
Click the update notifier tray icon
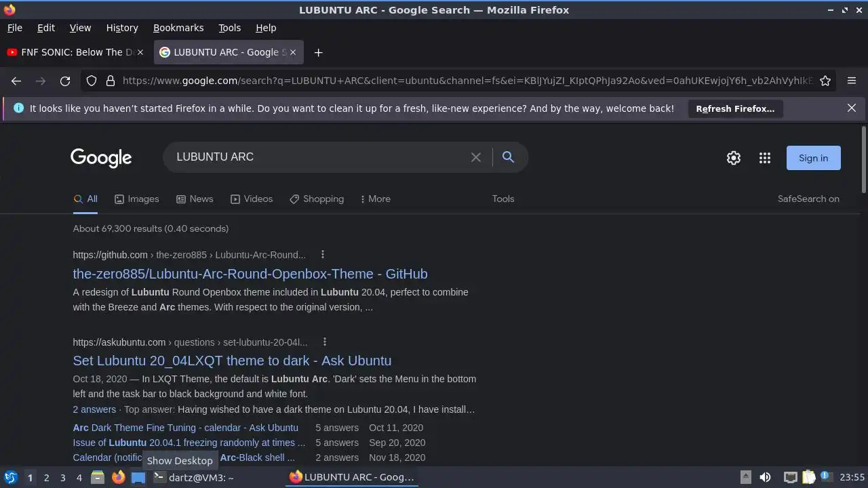coord(825,476)
